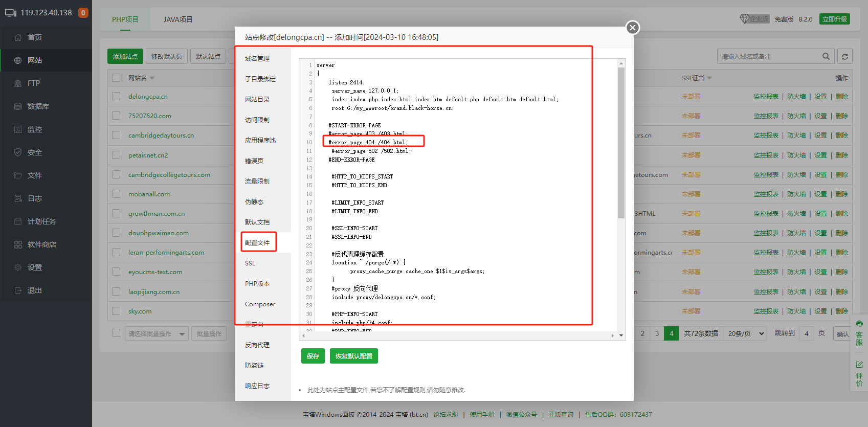Open the security shield icon

tap(18, 152)
